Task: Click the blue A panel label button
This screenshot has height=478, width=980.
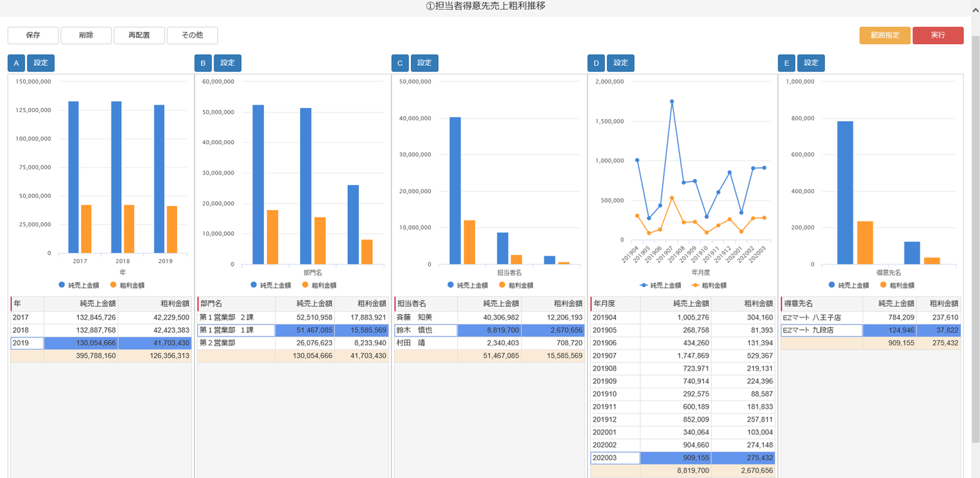Action: [16, 63]
